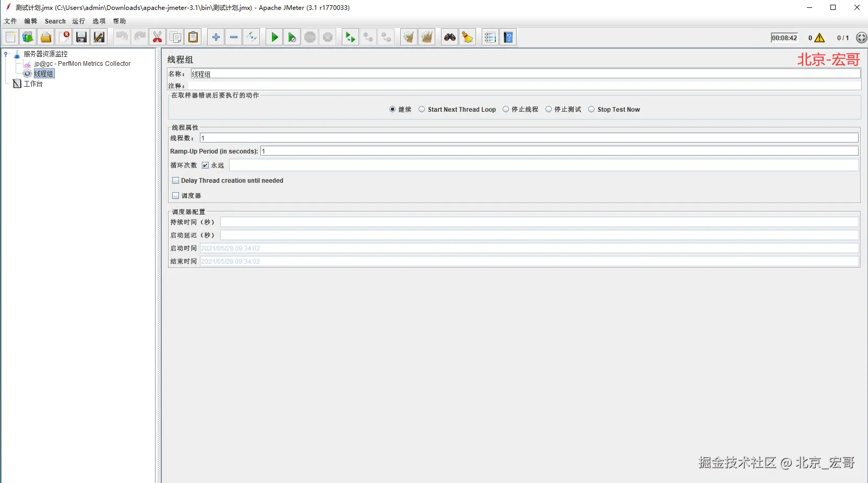Click the 持续时间（秒）duration field
Screen dimensions: 868x483
(539, 222)
